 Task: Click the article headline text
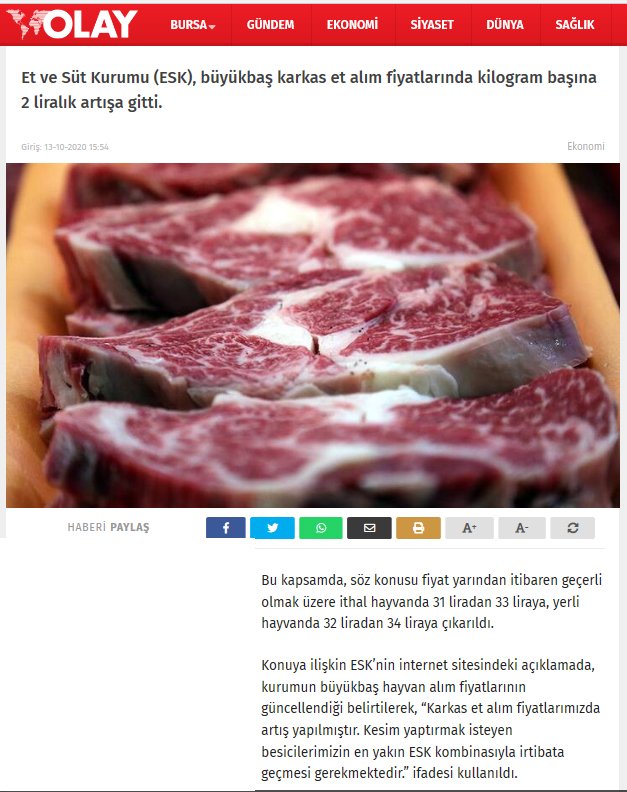[x=309, y=89]
